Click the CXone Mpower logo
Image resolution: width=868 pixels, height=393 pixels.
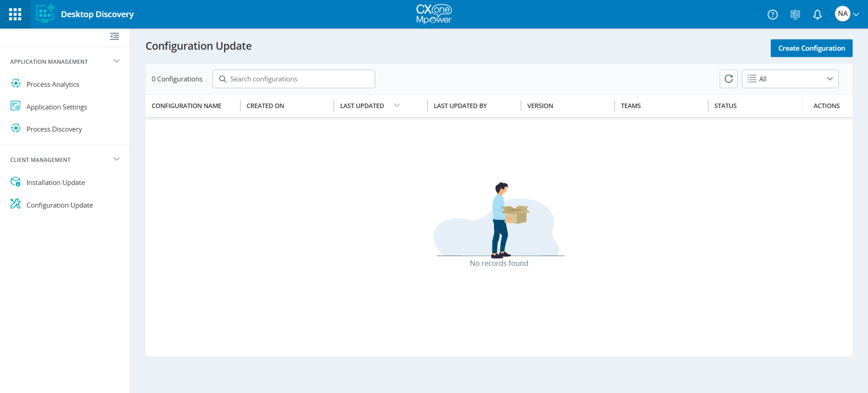click(434, 14)
